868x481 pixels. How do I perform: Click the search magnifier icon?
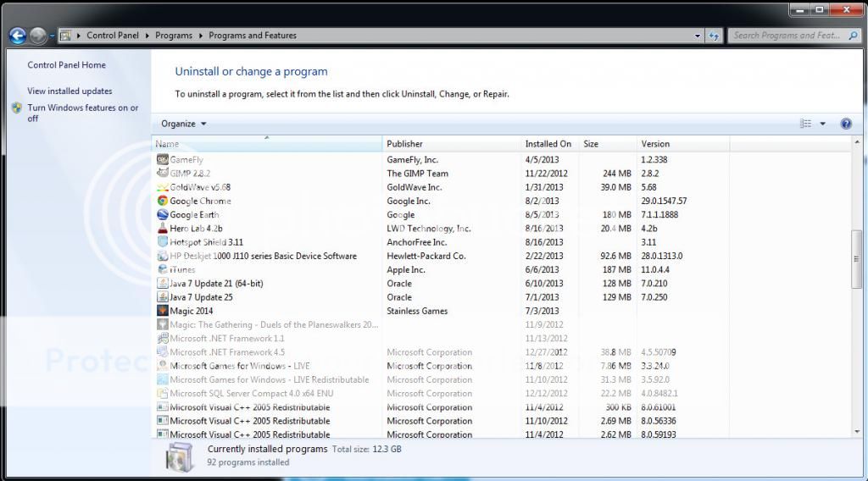[853, 36]
